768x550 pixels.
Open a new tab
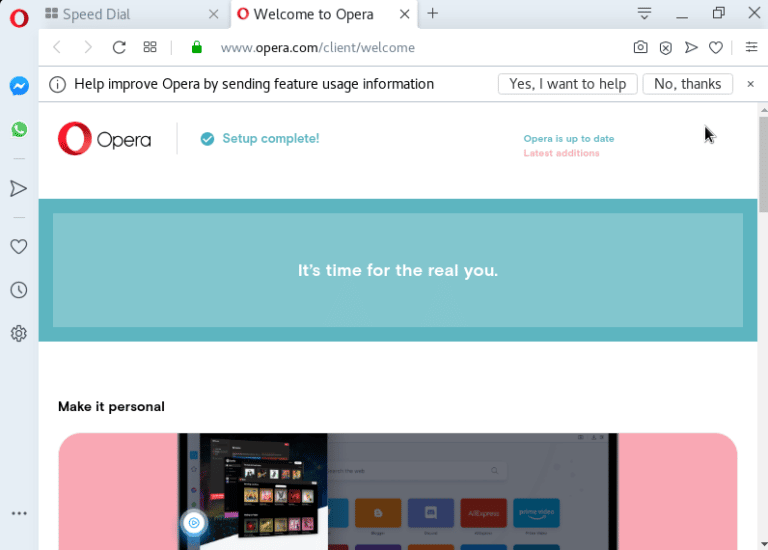coord(432,13)
